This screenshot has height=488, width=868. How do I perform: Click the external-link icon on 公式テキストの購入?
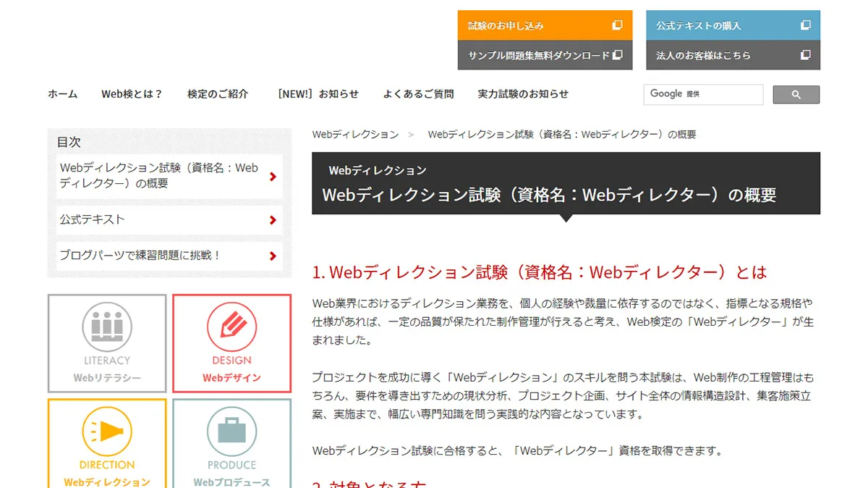coord(805,25)
